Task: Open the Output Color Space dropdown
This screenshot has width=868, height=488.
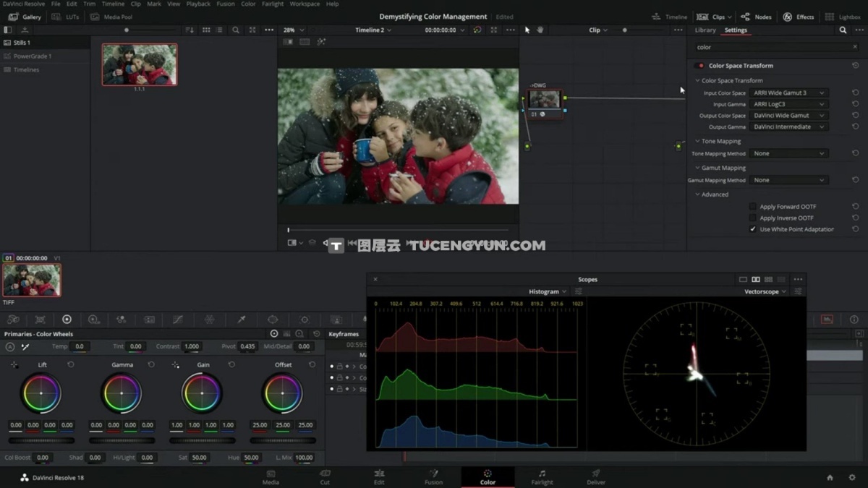Action: pyautogui.click(x=789, y=116)
